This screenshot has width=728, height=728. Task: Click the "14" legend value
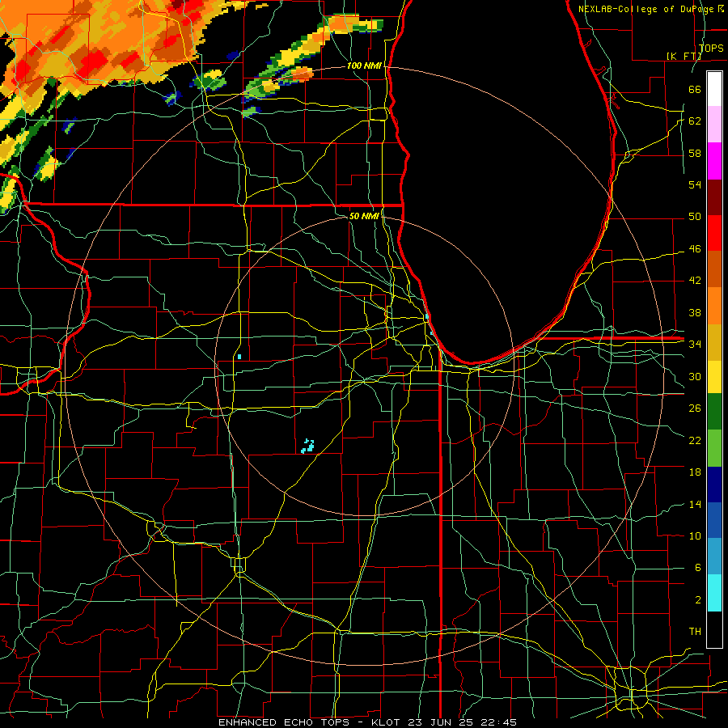tap(695, 504)
